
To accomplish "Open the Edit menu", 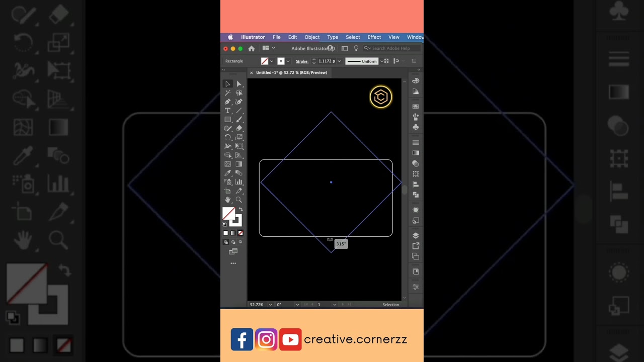I will [292, 37].
